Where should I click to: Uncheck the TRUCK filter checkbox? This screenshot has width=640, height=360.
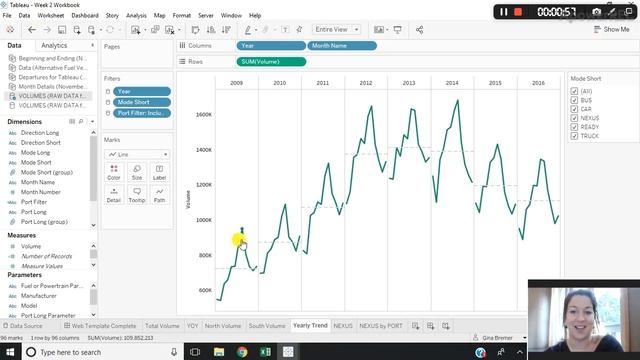point(574,136)
